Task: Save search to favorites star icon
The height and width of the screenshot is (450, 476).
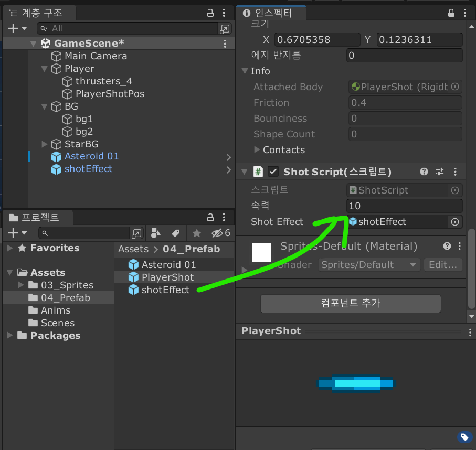Action: [x=197, y=233]
